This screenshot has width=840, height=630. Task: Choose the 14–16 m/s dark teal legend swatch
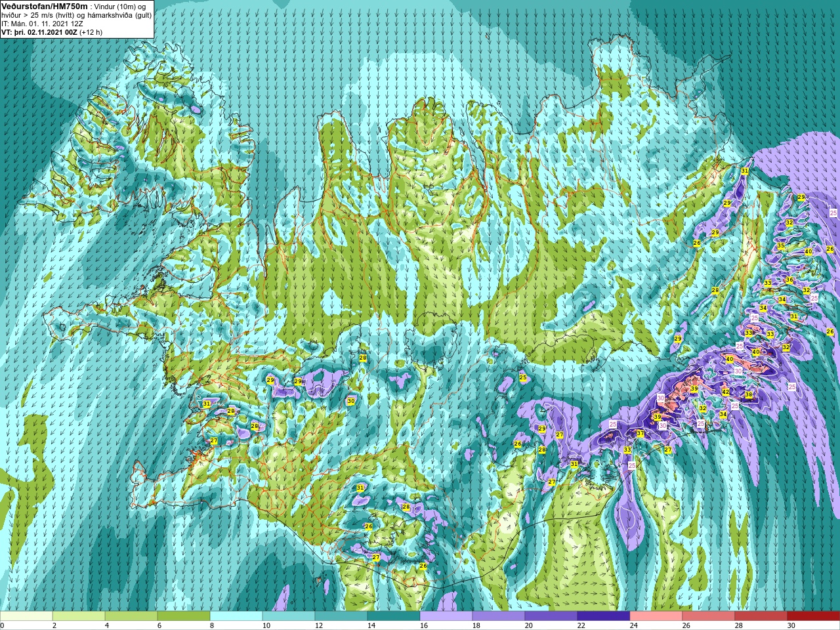pos(394,616)
